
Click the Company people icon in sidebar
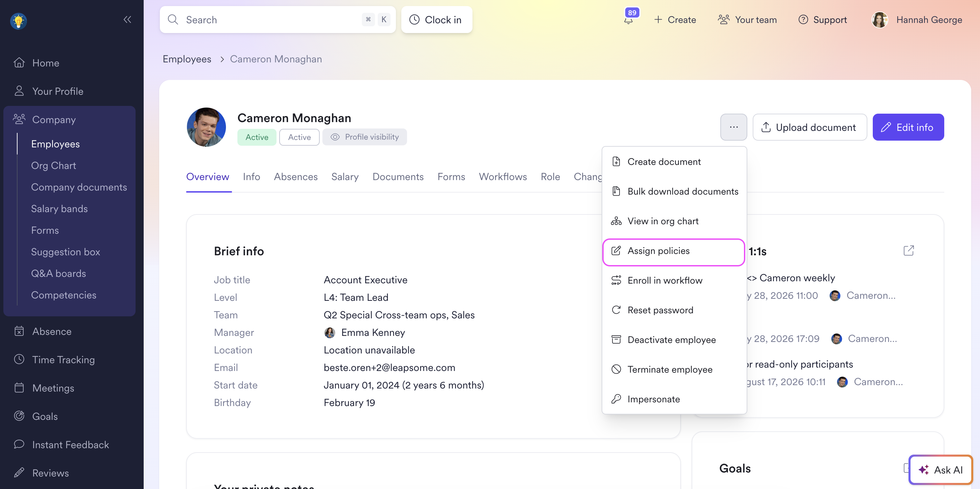pos(19,119)
